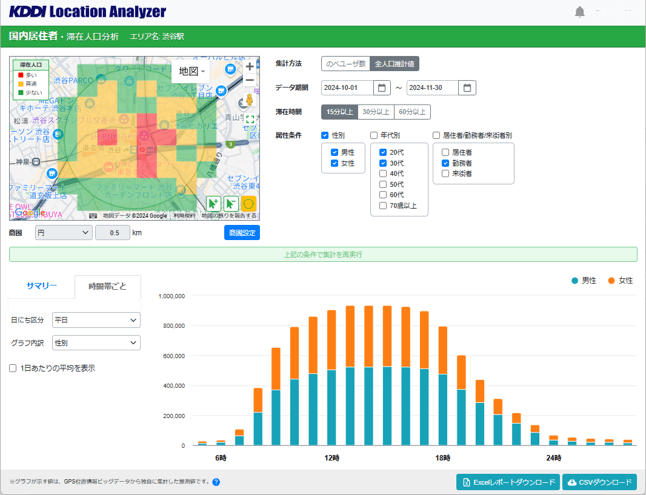The height and width of the screenshot is (495, 646).
Task: Toggle fullscreen view of the map
Action: point(250,120)
